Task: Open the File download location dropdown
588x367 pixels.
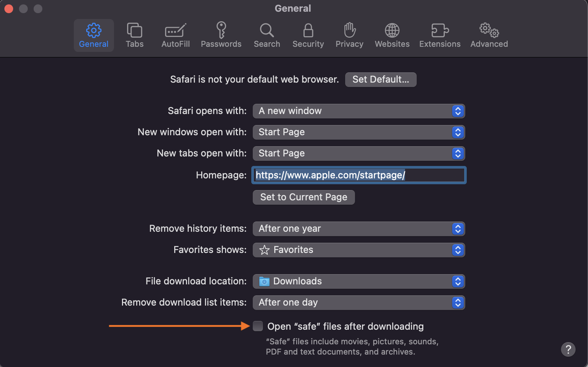Action: tap(359, 281)
